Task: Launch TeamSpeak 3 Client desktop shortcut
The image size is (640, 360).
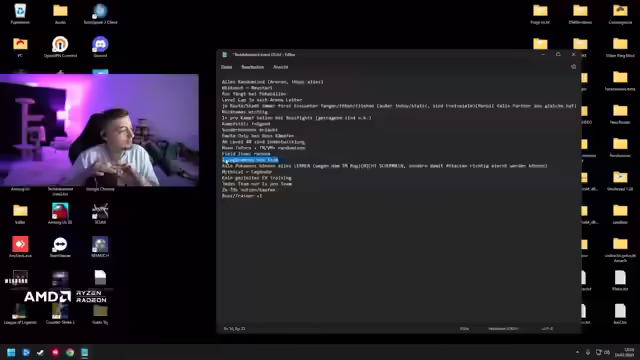Action: coord(100,14)
